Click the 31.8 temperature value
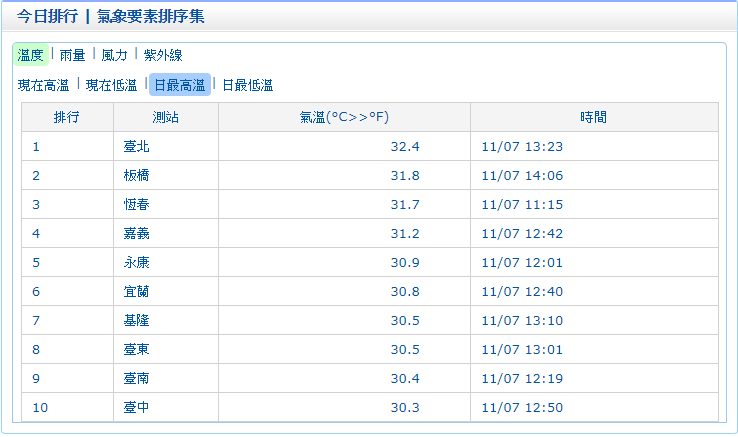Viewport: 738px width, 437px height. (x=405, y=176)
